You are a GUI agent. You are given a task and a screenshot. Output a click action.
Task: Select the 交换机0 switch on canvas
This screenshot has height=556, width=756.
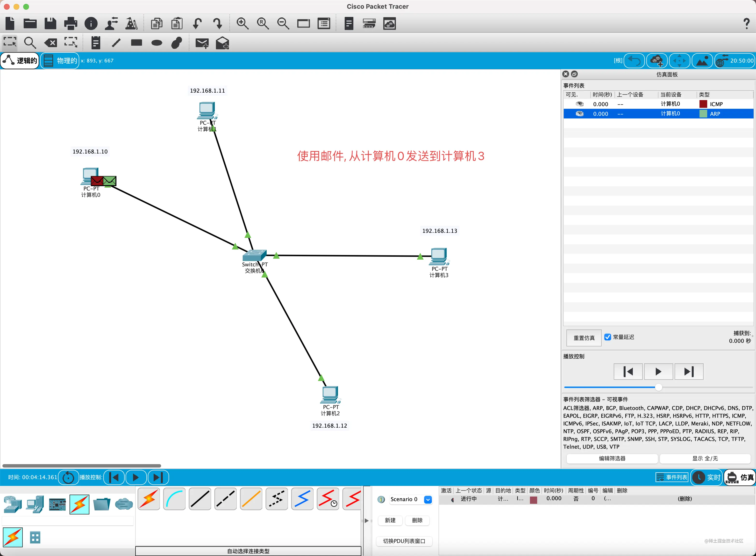[x=255, y=256]
